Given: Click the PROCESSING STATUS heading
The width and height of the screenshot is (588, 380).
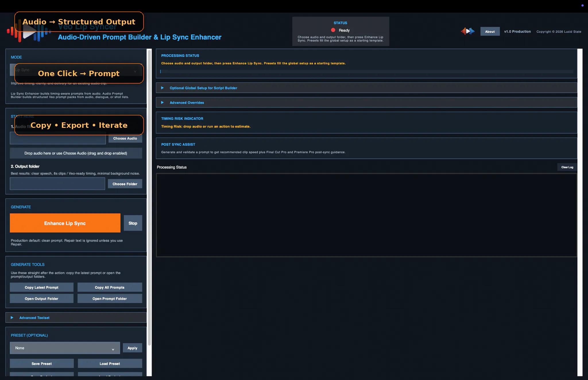Looking at the screenshot, I should 180,56.
